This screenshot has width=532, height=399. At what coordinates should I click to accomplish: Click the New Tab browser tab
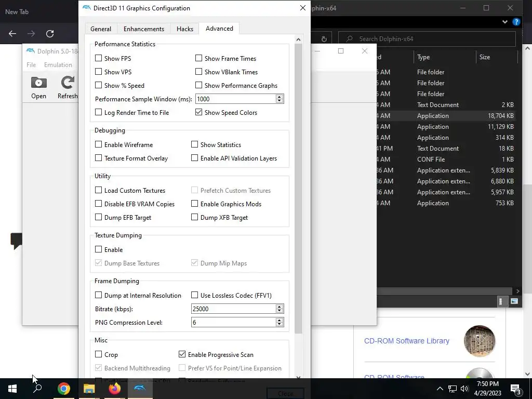click(17, 11)
